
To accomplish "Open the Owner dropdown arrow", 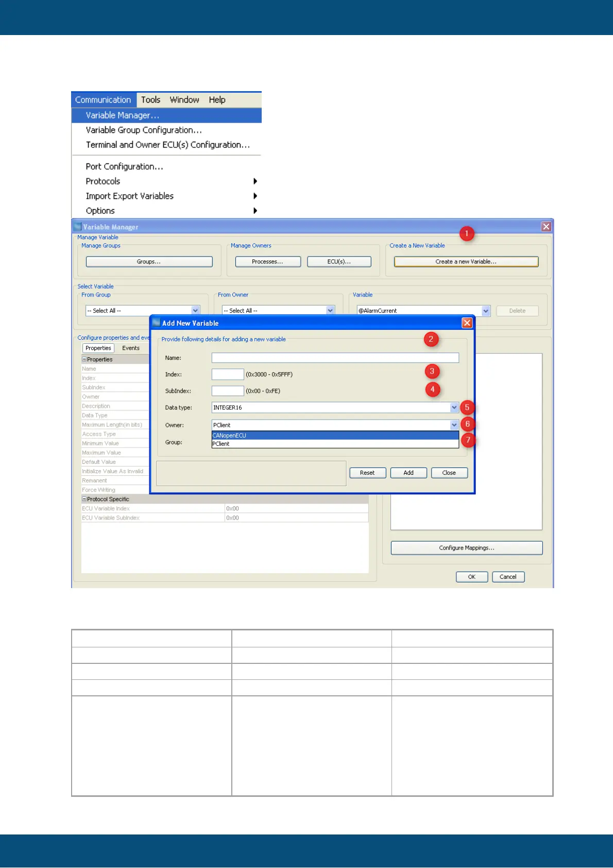I will click(454, 425).
